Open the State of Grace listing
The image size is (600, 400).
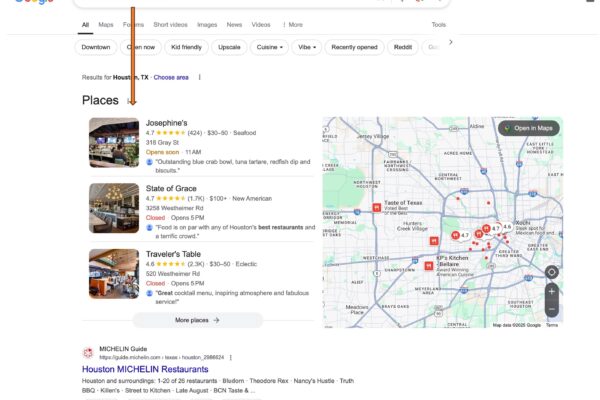click(x=171, y=188)
